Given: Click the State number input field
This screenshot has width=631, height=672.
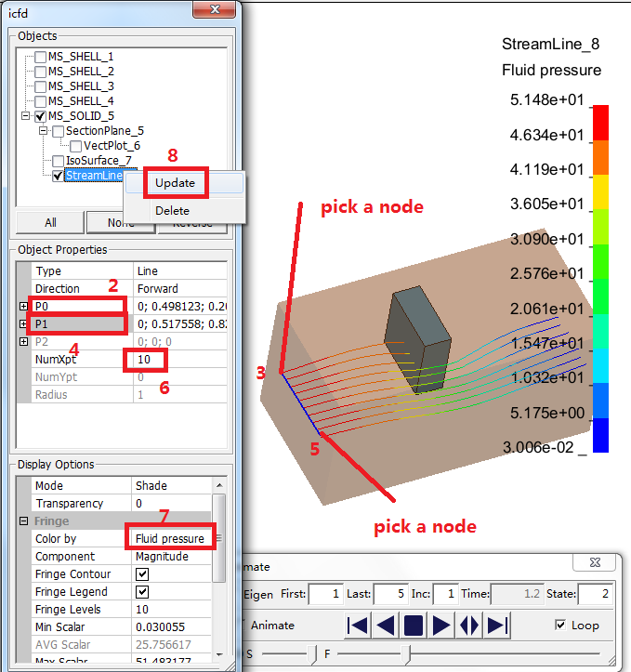Looking at the screenshot, I should click(x=595, y=594).
